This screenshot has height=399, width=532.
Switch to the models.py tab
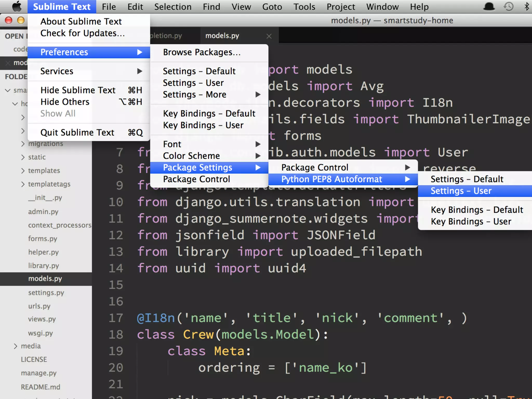click(x=222, y=36)
